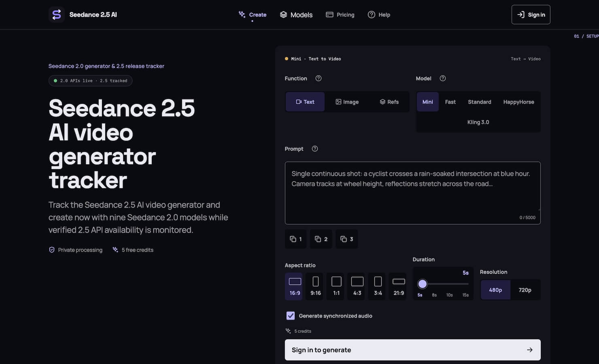Click the shield icon next to Private processing
The image size is (599, 364).
point(52,250)
